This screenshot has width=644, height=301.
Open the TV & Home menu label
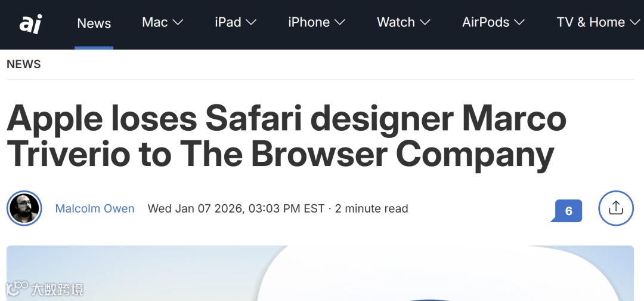(590, 22)
